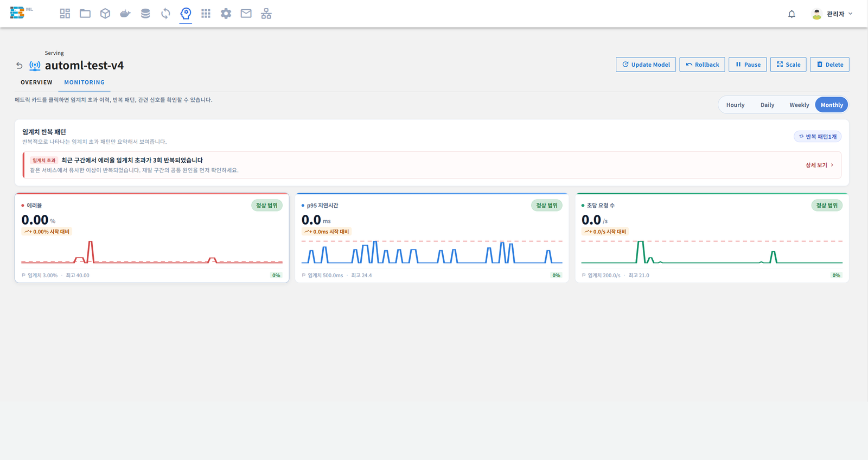
Task: Open the notification bell
Action: point(792,14)
